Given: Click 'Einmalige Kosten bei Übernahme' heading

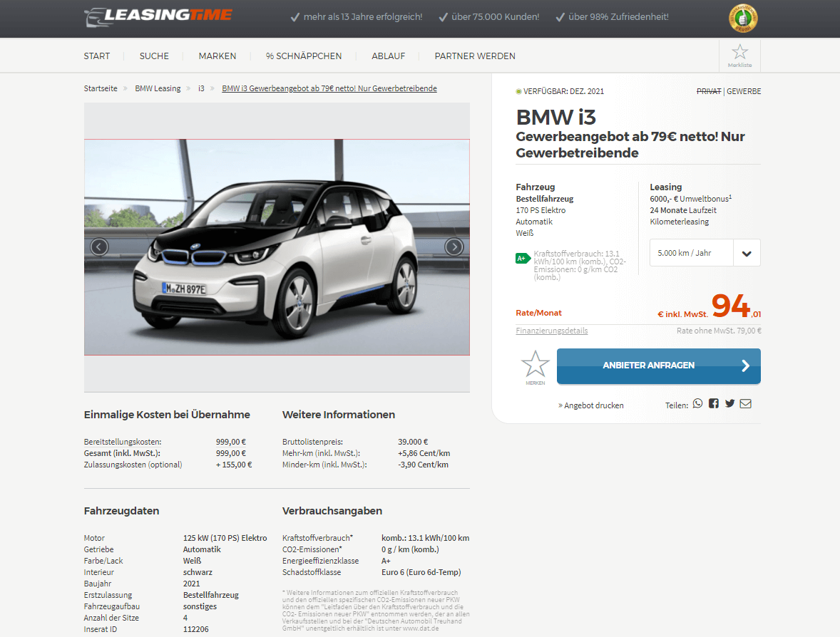Looking at the screenshot, I should coord(167,414).
